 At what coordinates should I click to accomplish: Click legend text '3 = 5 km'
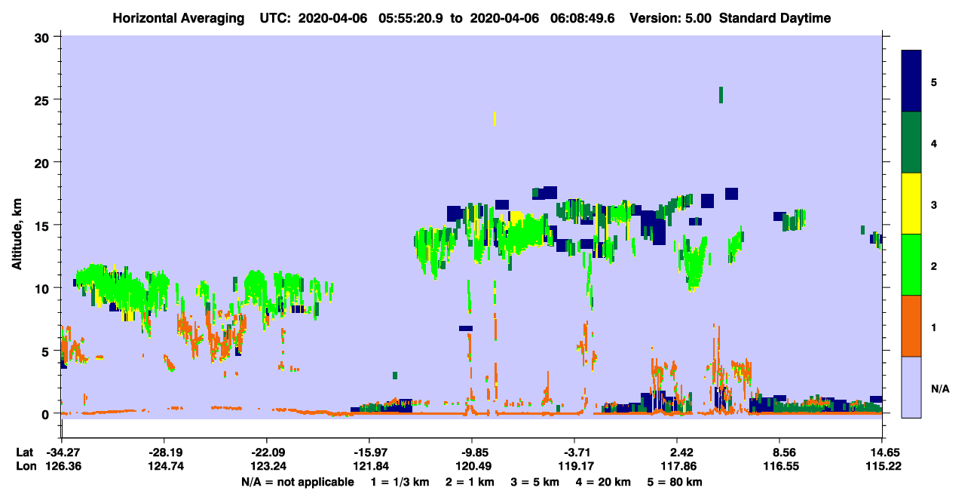tap(534, 482)
